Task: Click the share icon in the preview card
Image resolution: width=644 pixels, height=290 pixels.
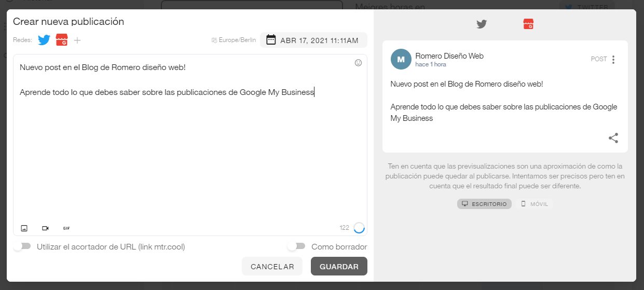Action: tap(613, 138)
